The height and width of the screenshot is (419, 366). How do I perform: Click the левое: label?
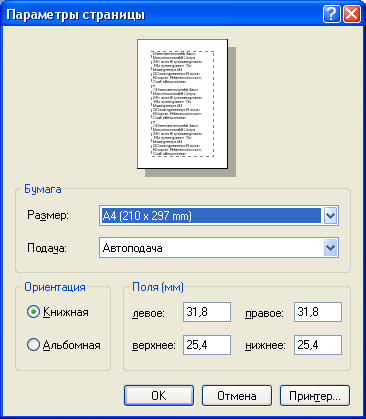point(149,313)
